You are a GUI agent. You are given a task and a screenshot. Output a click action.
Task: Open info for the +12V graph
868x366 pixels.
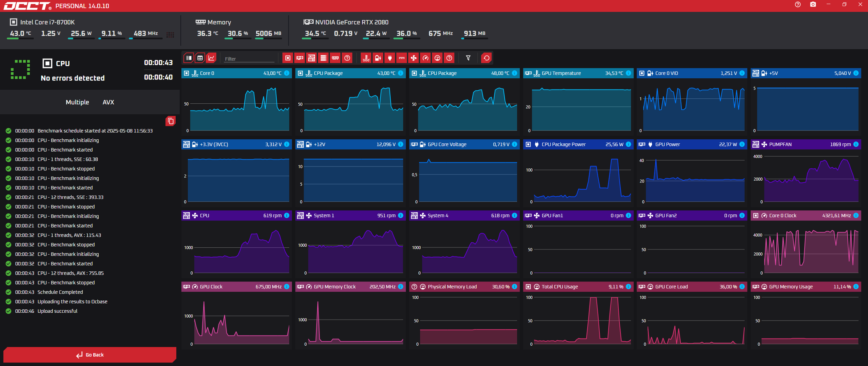400,144
